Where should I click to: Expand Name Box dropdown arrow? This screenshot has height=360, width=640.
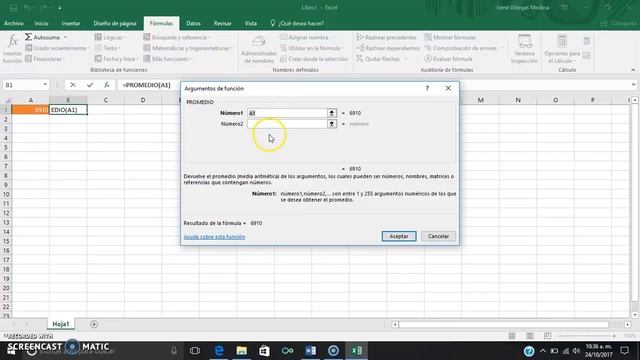pos(45,85)
